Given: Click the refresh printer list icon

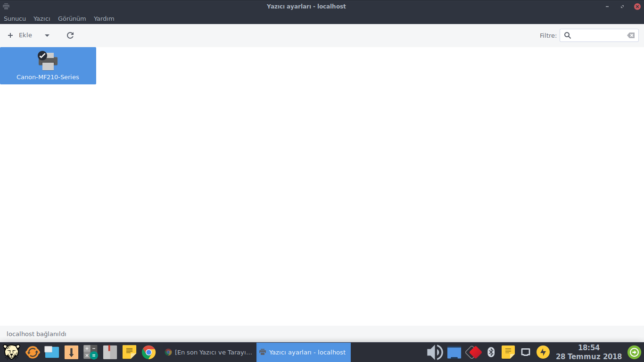Looking at the screenshot, I should (x=70, y=35).
